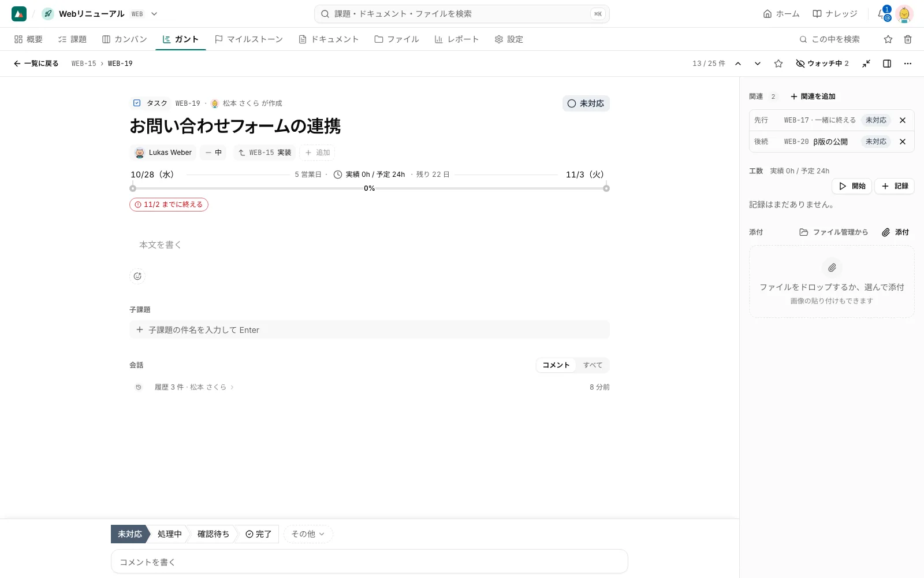Change priority 中 chip
The width and height of the screenshot is (924, 578).
tap(214, 153)
